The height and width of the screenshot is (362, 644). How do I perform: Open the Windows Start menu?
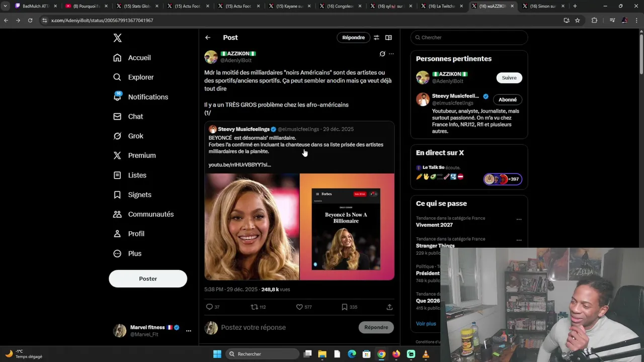(217, 354)
